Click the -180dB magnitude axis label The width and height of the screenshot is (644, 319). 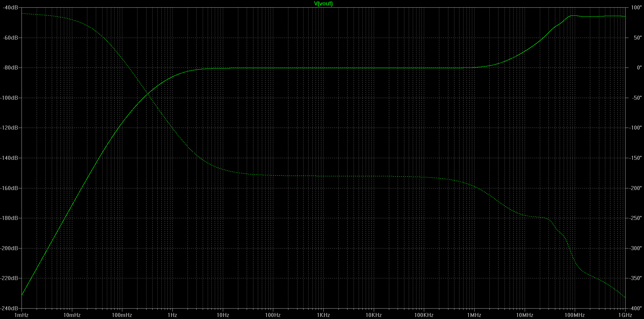pos(9,218)
